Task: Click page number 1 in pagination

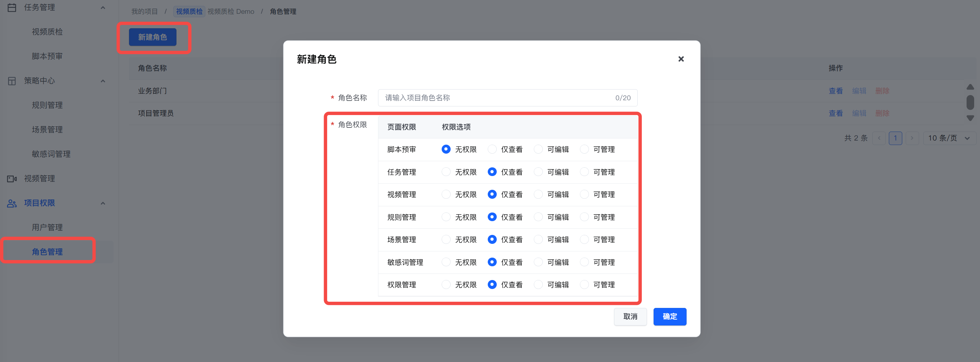Action: tap(895, 138)
